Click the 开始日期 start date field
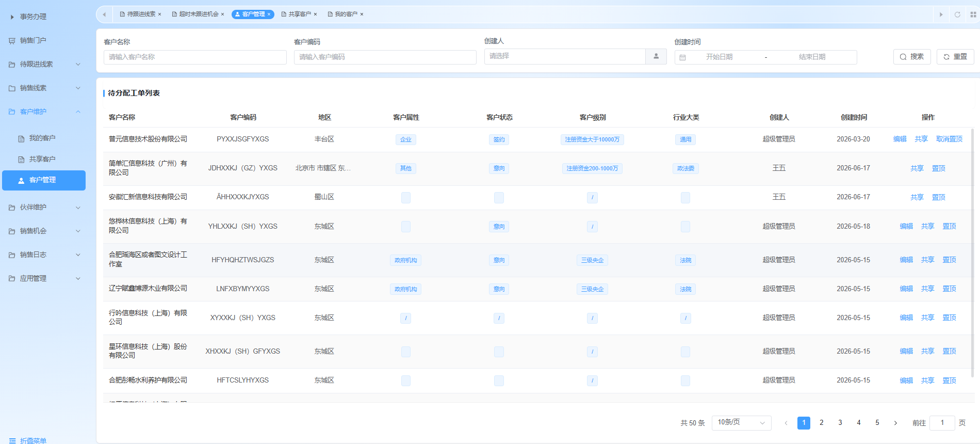The image size is (980, 444). (x=719, y=57)
